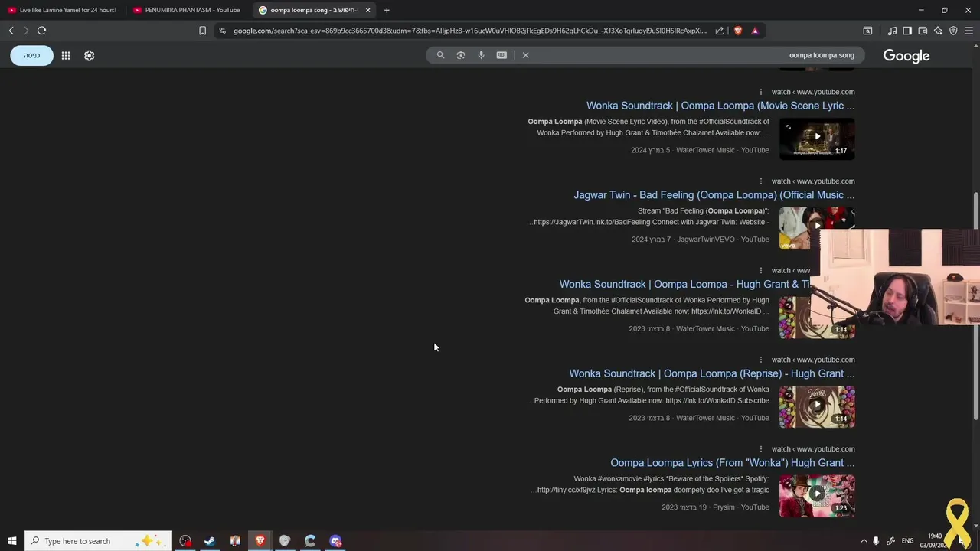The image size is (980, 551).
Task: Open 'Oompa Loompa - Hugh Grant & Ti' result
Action: point(684,284)
